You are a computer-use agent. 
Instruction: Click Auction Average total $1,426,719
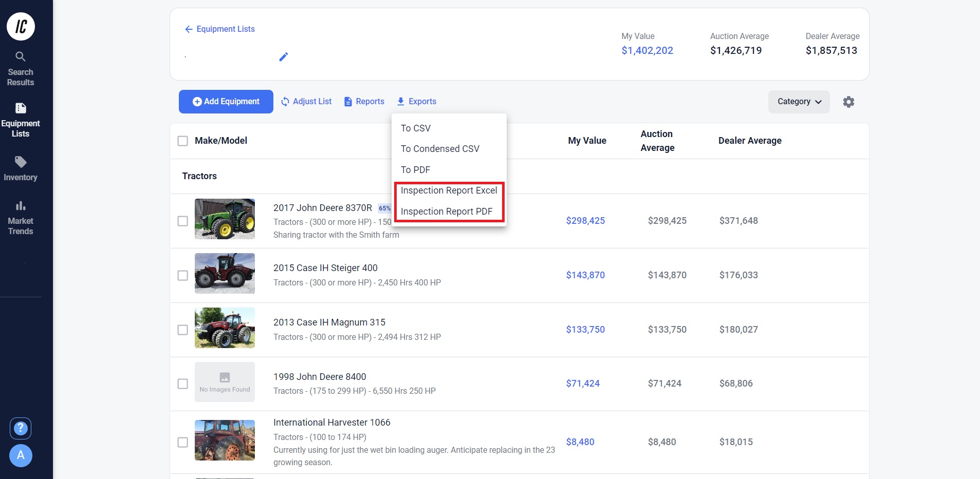pyautogui.click(x=736, y=50)
